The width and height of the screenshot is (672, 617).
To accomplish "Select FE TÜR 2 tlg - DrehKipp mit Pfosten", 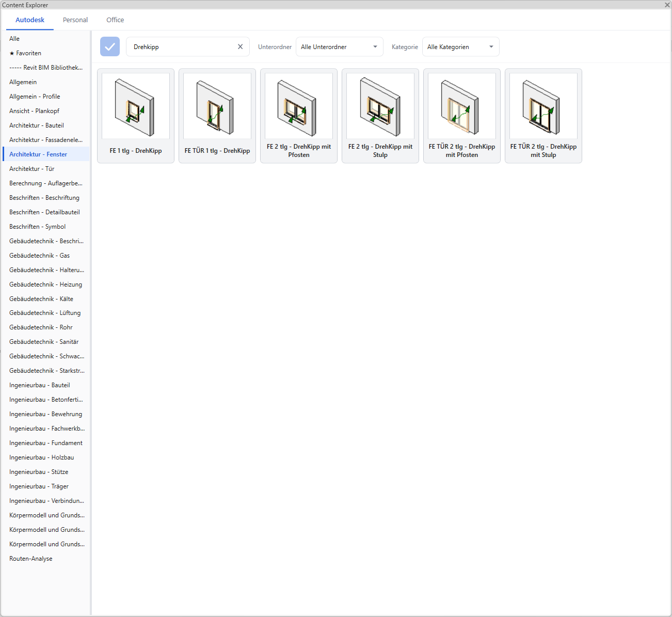I will click(462, 116).
